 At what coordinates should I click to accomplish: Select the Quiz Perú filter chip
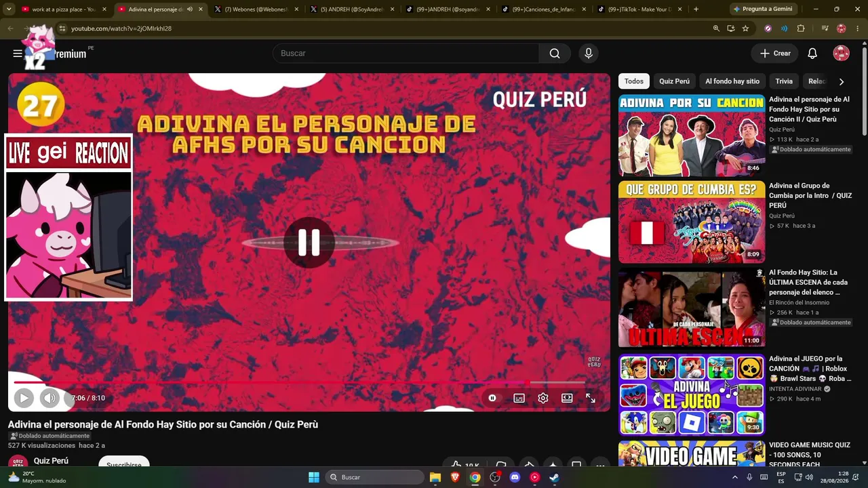coord(674,81)
